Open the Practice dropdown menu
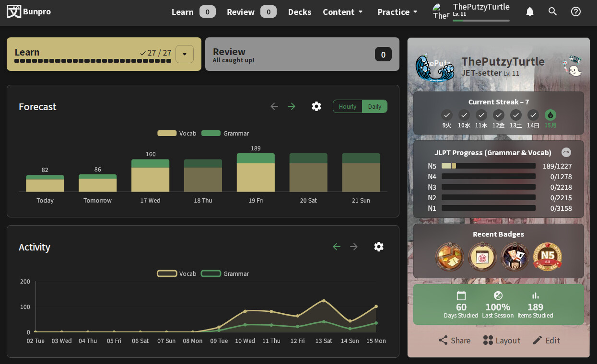 pyautogui.click(x=398, y=12)
